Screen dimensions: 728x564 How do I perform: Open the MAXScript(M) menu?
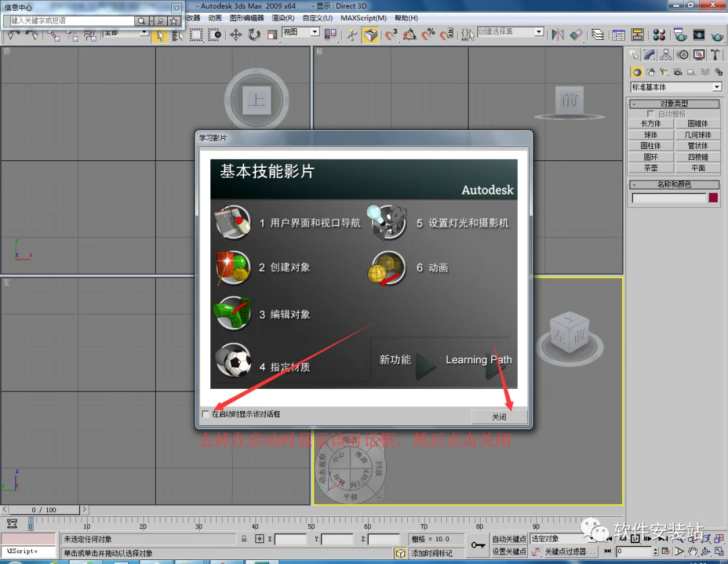[363, 18]
